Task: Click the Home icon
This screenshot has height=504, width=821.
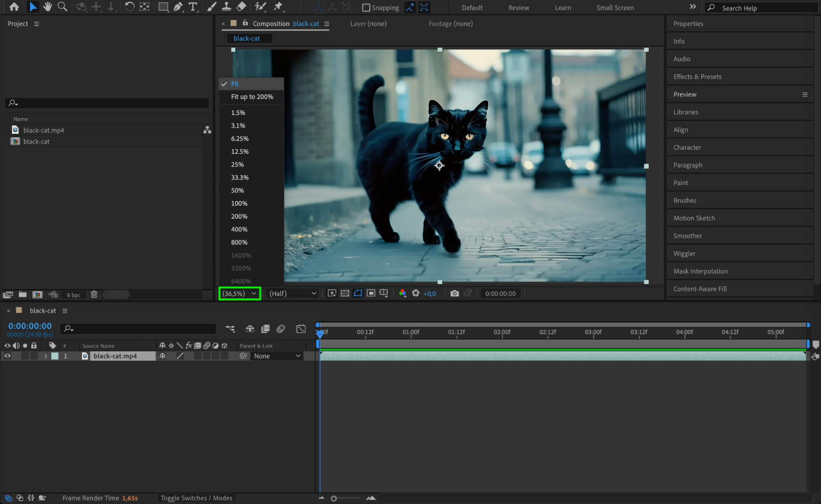Action: pos(14,7)
